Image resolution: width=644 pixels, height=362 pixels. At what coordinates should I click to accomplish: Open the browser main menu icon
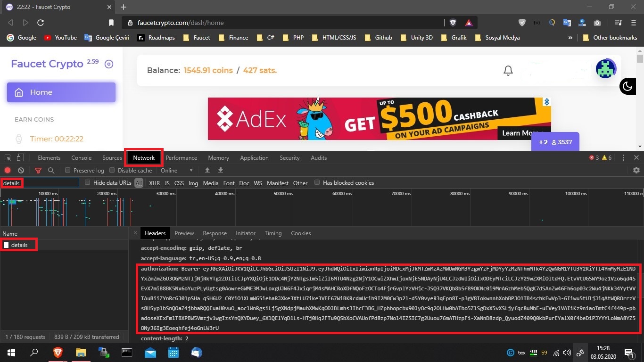[x=633, y=23]
